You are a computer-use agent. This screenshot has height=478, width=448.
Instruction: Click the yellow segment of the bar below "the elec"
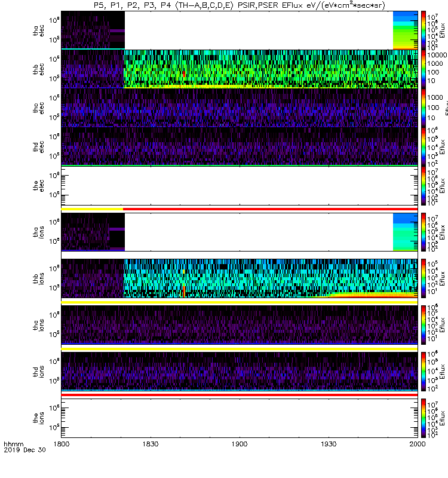(92, 209)
